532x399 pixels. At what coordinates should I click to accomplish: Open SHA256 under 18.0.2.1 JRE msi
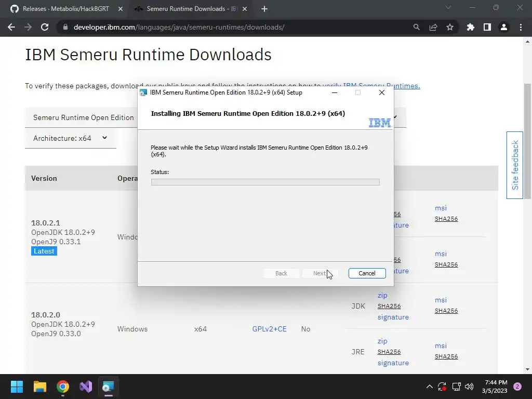(446, 264)
